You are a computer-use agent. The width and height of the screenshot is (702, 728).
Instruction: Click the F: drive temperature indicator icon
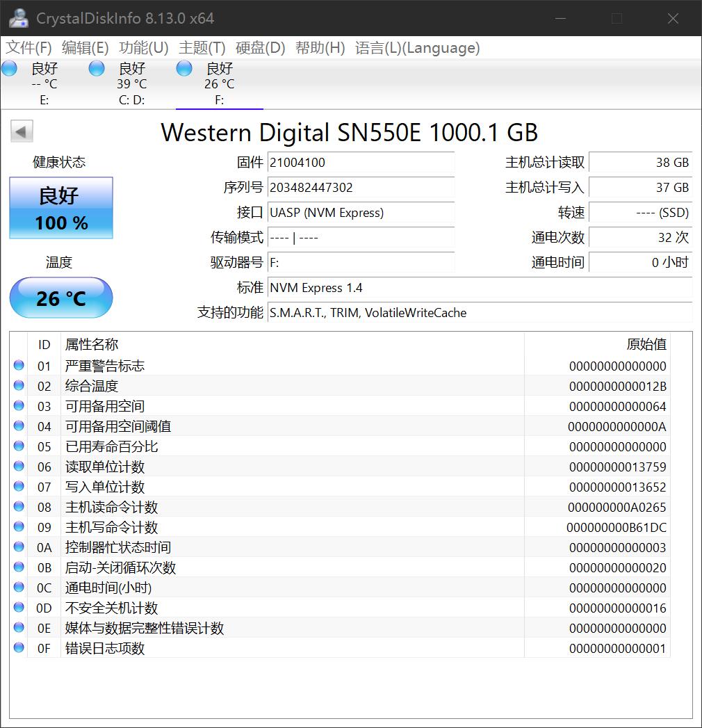coord(183,68)
